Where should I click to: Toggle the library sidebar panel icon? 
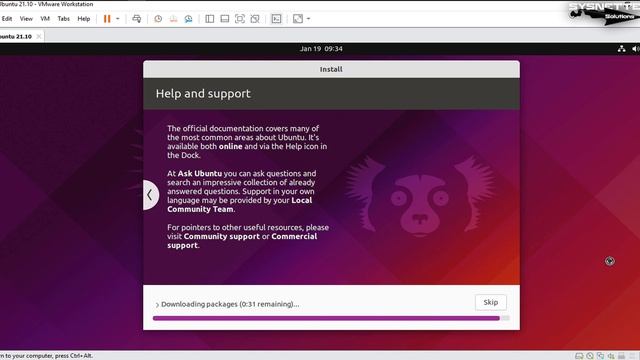(209, 19)
